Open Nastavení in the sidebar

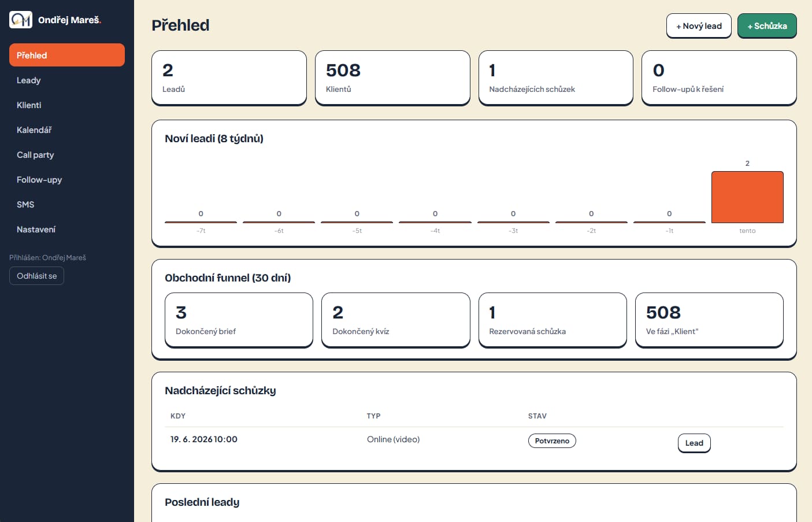(67, 229)
